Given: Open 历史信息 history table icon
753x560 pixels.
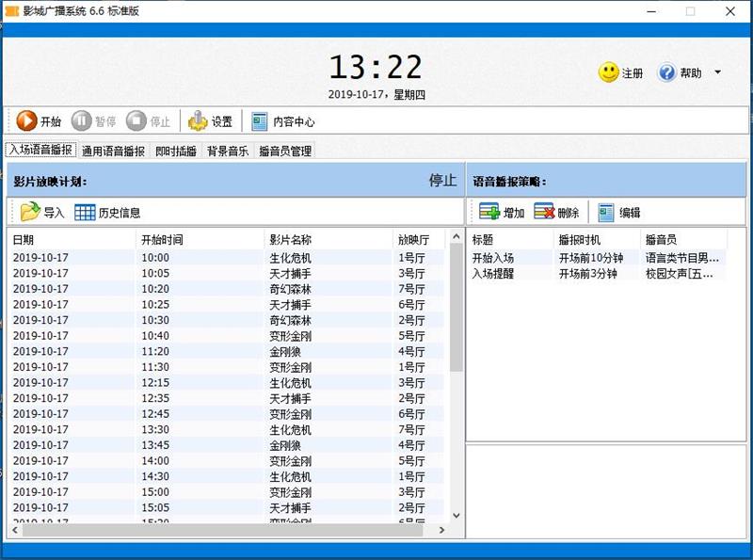Looking at the screenshot, I should coord(85,213).
